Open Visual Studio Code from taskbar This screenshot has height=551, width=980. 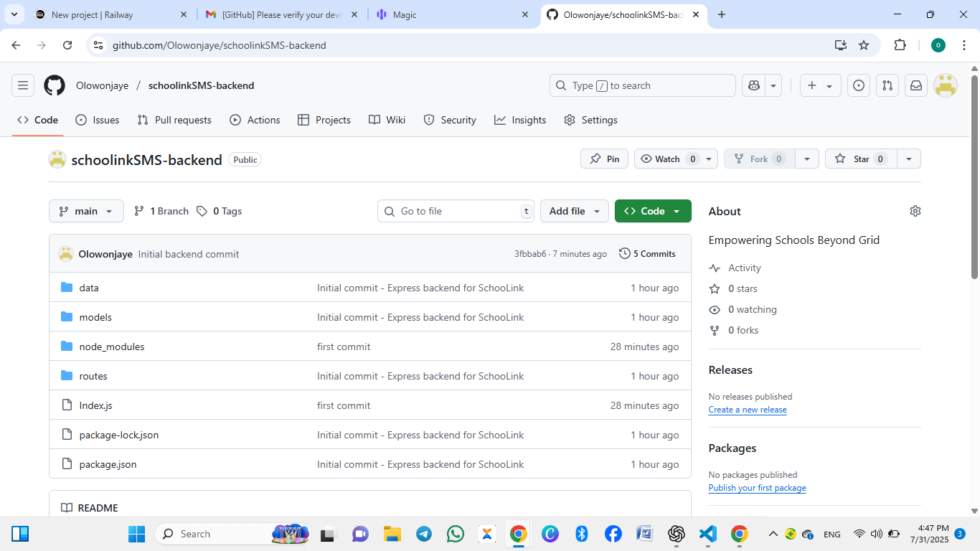[707, 534]
